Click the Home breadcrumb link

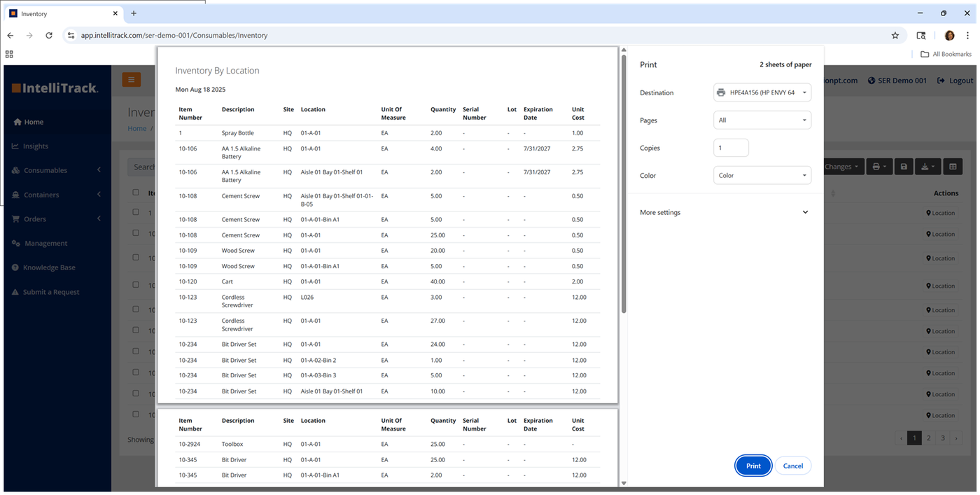pos(137,128)
